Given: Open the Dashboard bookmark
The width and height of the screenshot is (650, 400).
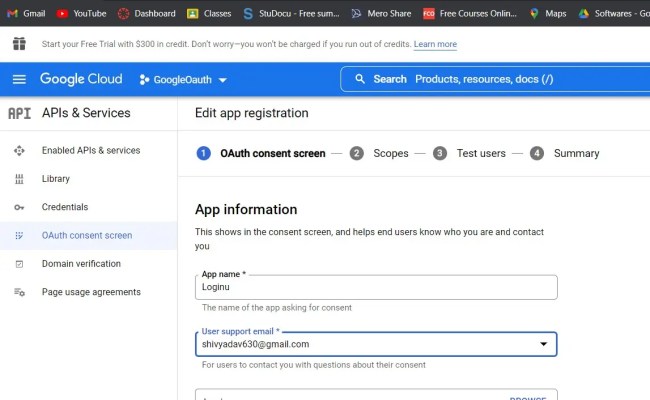Looking at the screenshot, I should pos(147,13).
